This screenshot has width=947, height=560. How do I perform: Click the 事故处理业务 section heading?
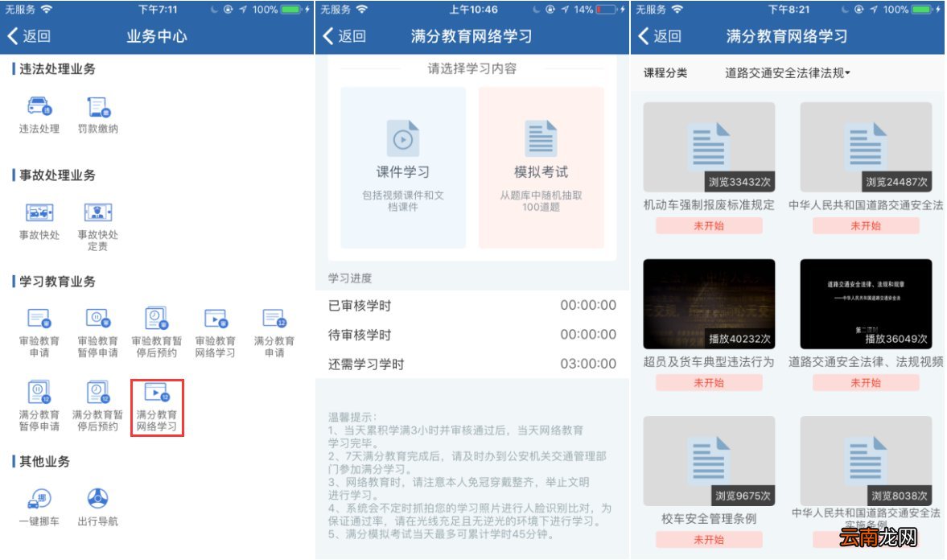pyautogui.click(x=57, y=175)
